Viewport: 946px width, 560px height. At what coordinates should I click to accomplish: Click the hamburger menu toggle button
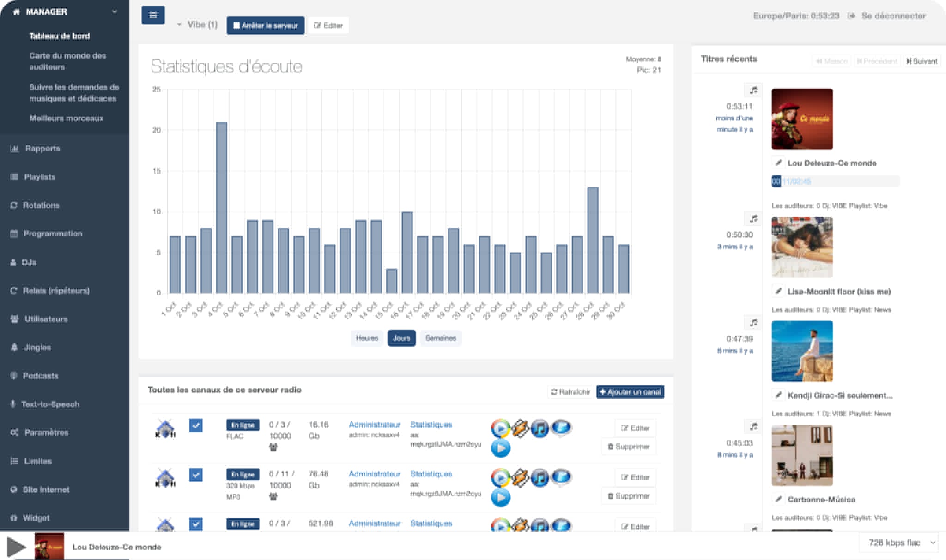click(x=153, y=15)
